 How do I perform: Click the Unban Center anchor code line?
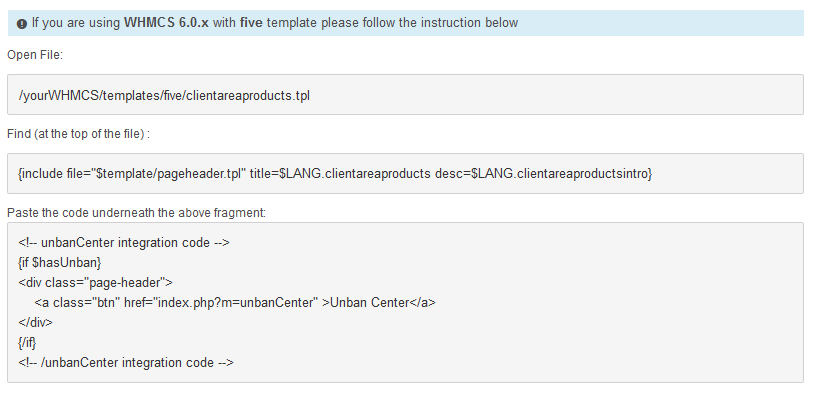[x=235, y=303]
